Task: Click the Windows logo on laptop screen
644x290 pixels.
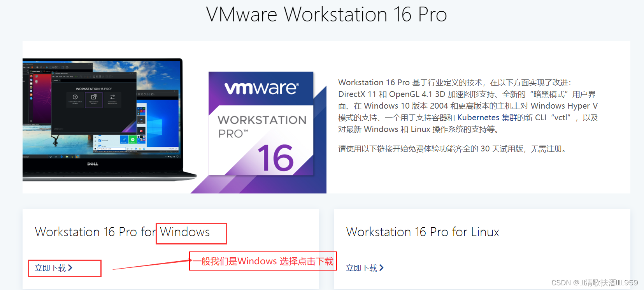Action: pyautogui.click(x=154, y=127)
